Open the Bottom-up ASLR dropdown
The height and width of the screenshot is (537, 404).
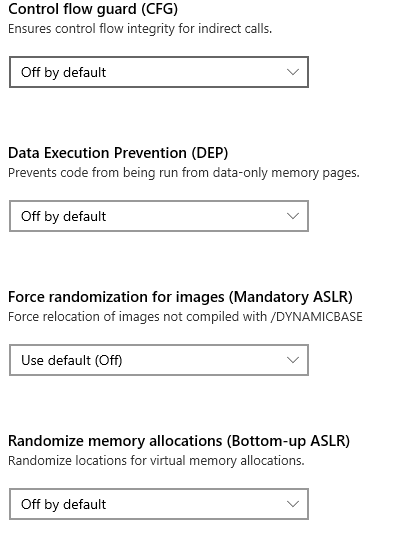pos(159,504)
